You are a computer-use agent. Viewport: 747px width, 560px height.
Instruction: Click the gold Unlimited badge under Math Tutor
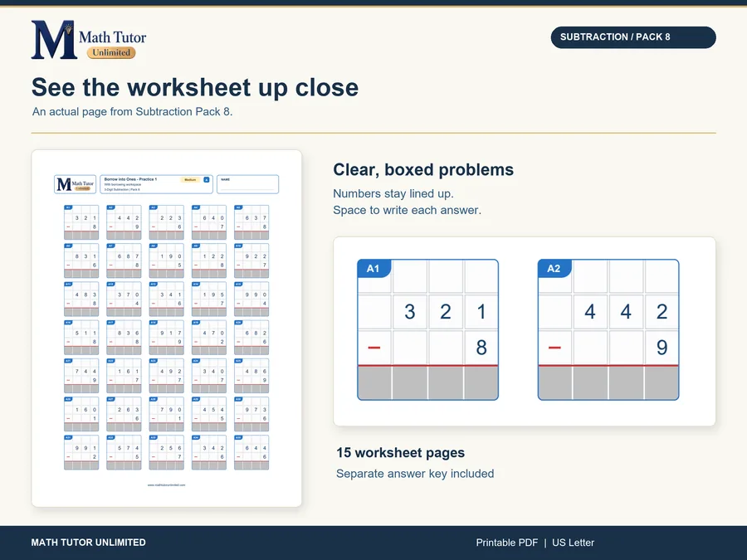[x=111, y=52]
